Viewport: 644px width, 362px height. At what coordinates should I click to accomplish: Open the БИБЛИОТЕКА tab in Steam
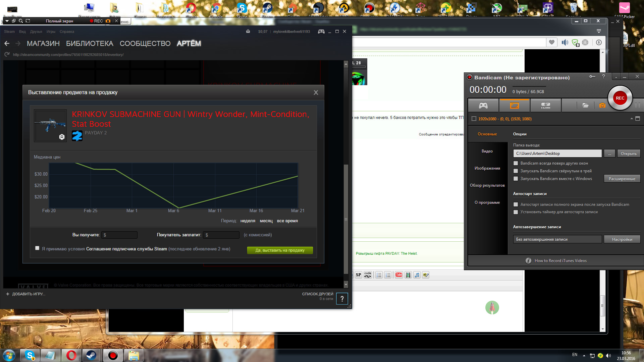(x=90, y=44)
